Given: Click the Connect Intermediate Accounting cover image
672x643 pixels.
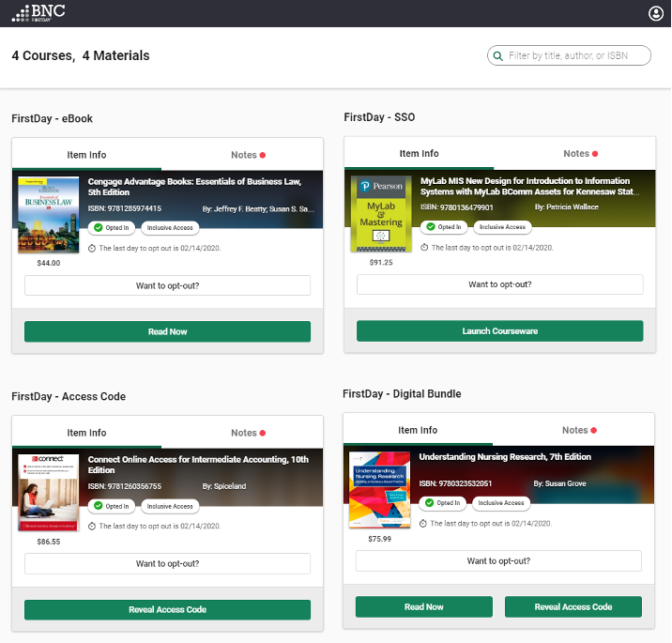Looking at the screenshot, I should pos(49,493).
